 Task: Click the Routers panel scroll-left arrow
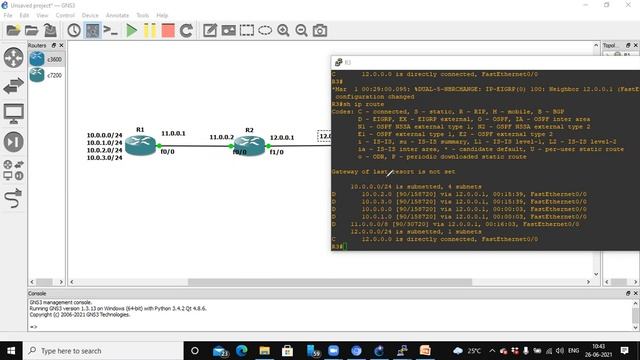click(32, 282)
